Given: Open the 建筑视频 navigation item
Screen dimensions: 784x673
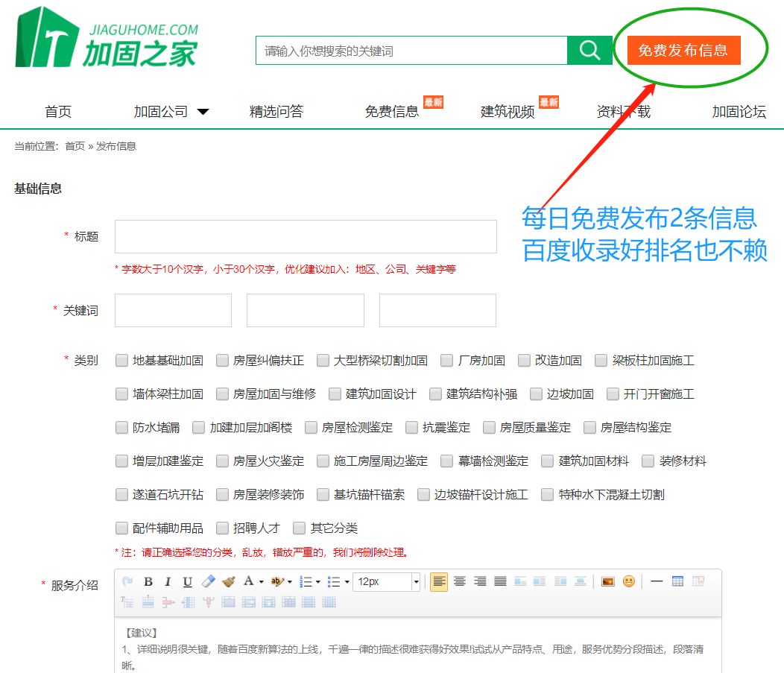Looking at the screenshot, I should (x=508, y=112).
